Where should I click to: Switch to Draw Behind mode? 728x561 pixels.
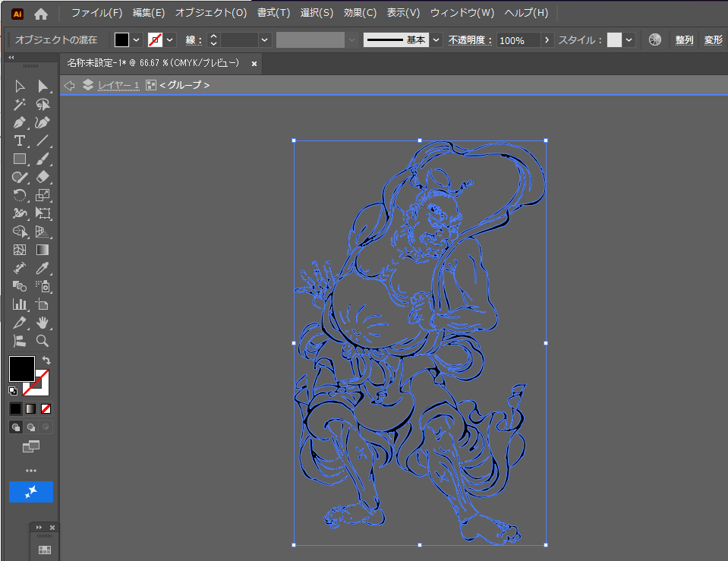pyautogui.click(x=31, y=427)
